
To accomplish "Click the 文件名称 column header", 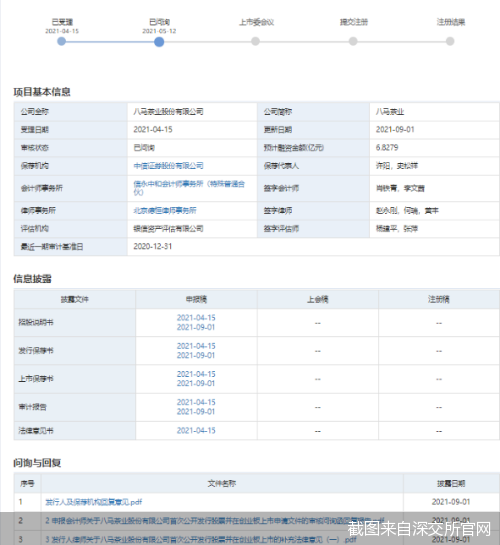I will pos(222,483).
